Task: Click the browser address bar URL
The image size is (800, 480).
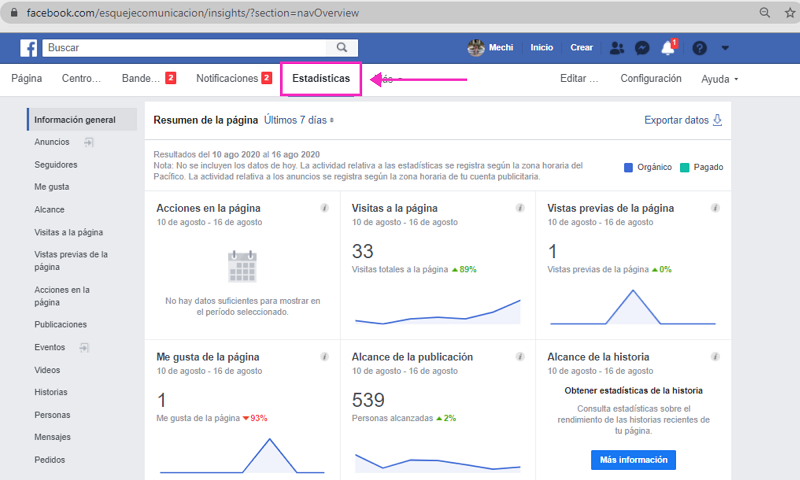Action: 193,13
